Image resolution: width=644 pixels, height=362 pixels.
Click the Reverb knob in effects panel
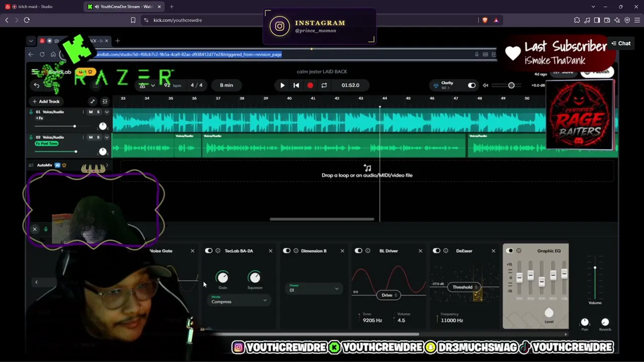point(605,322)
